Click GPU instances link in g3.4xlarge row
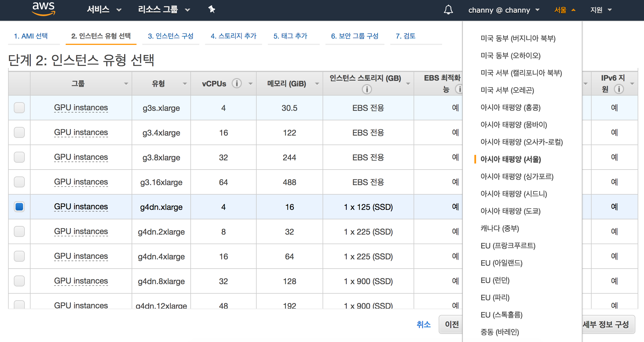Image resolution: width=644 pixels, height=342 pixels. tap(81, 132)
